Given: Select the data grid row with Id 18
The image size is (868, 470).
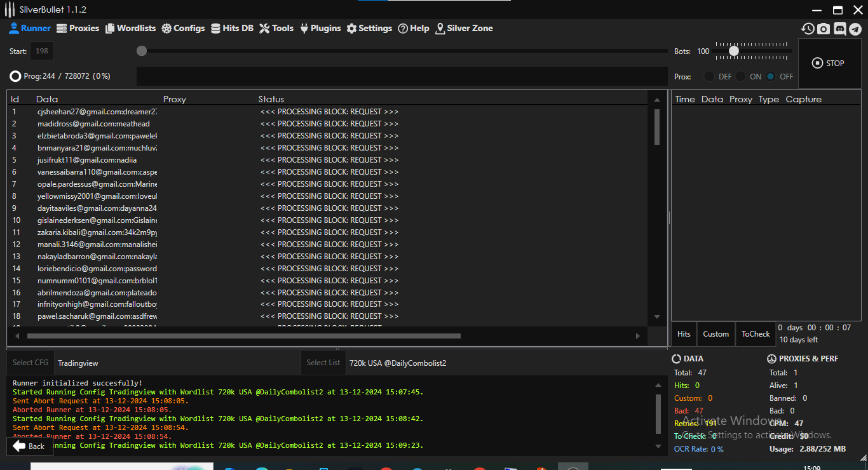Looking at the screenshot, I should [329, 316].
